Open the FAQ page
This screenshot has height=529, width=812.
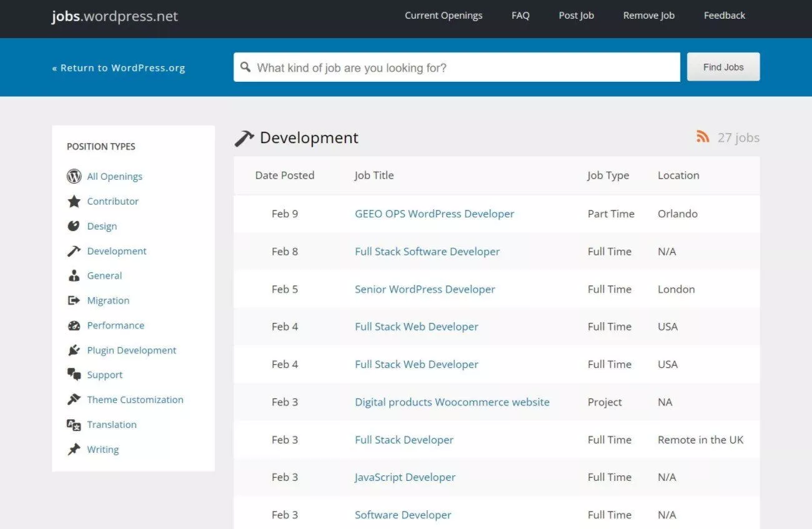pos(520,16)
